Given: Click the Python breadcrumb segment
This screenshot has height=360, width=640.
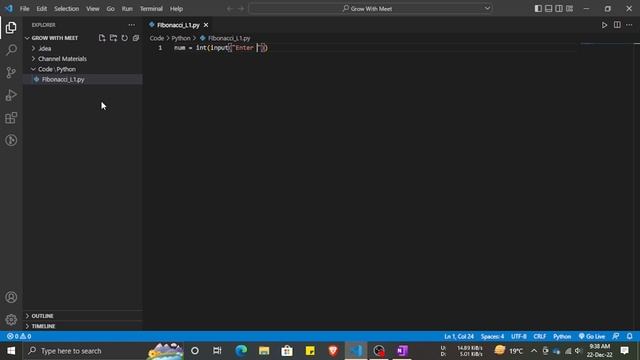Looking at the screenshot, I should point(181,38).
